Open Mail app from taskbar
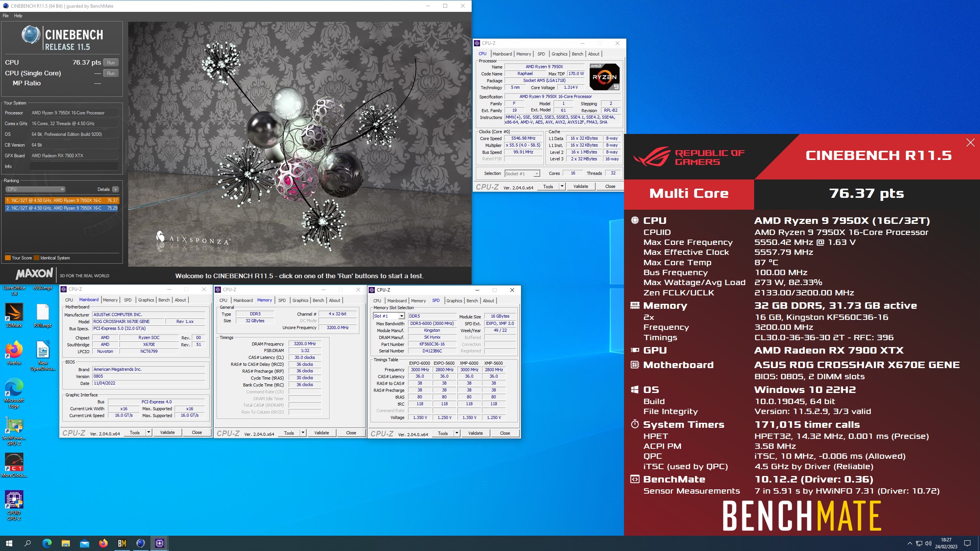 click(84, 543)
